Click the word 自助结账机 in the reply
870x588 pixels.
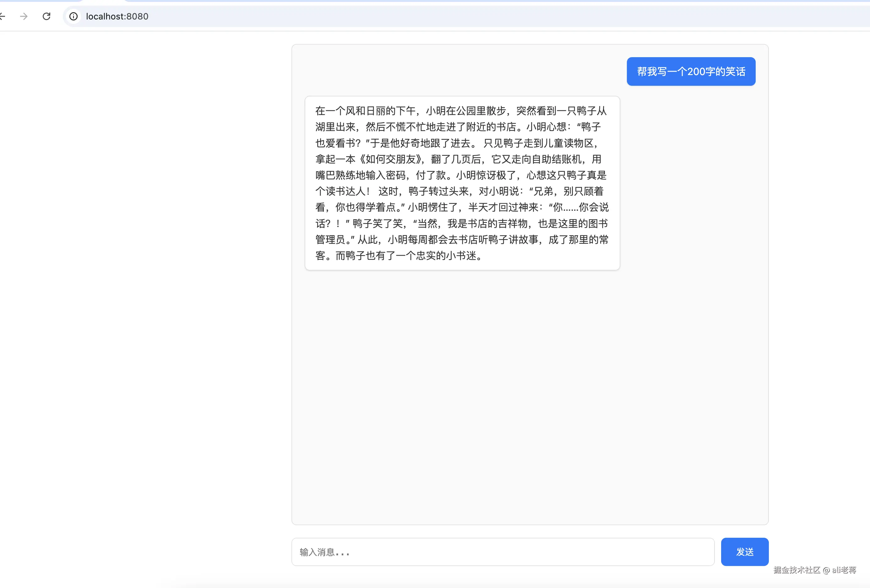pos(557,159)
